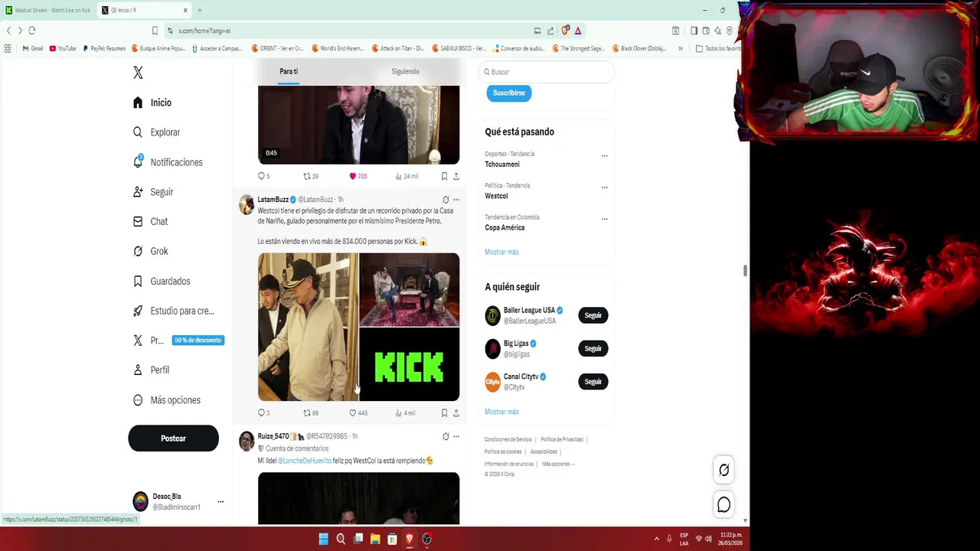Open floating chat messages button
This screenshot has width=980, height=551.
724,504
